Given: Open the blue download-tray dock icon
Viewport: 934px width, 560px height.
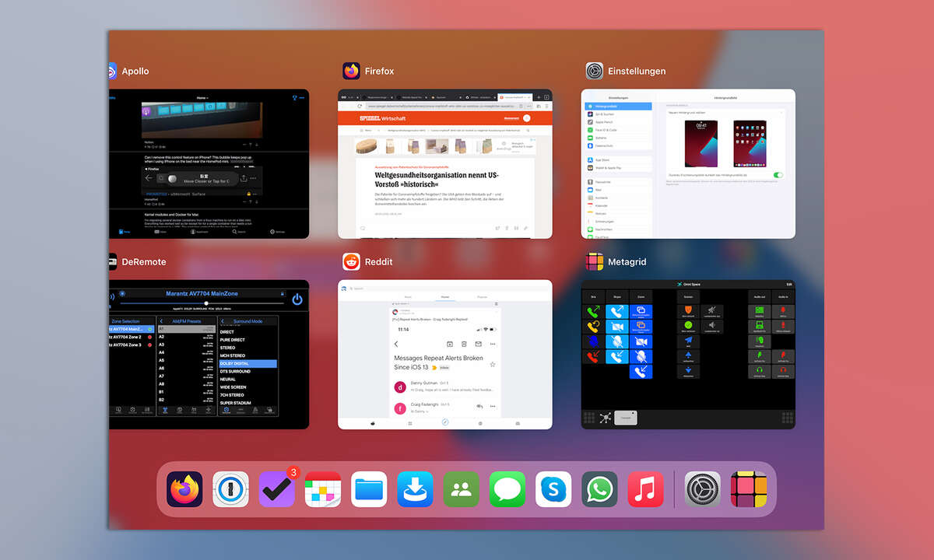Looking at the screenshot, I should pos(415,489).
